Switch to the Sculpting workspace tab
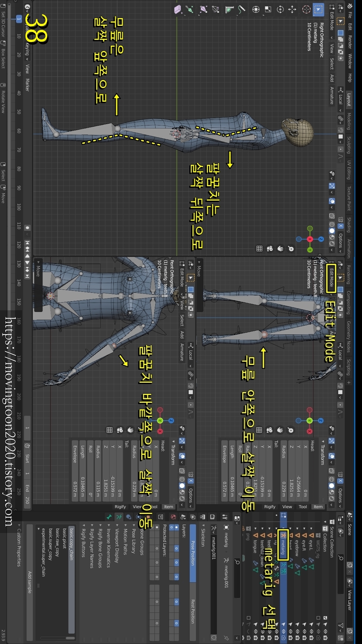This screenshot has width=362, height=644. (x=349, y=145)
